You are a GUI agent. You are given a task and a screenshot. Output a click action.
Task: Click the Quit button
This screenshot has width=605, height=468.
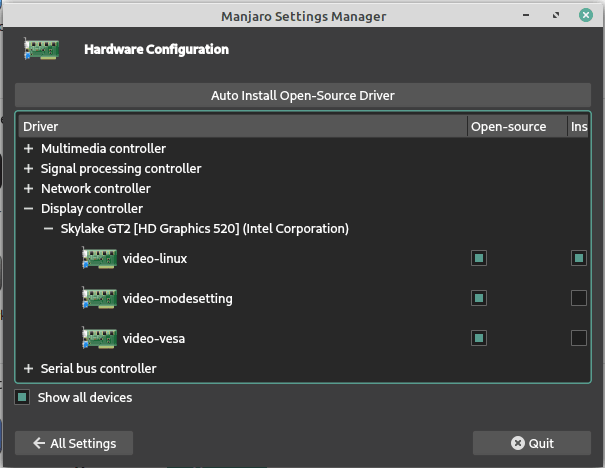click(x=532, y=443)
